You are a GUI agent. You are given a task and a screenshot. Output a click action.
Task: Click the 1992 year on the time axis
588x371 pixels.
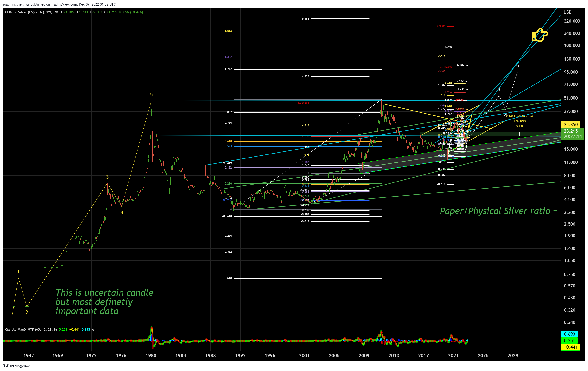[x=240, y=355]
